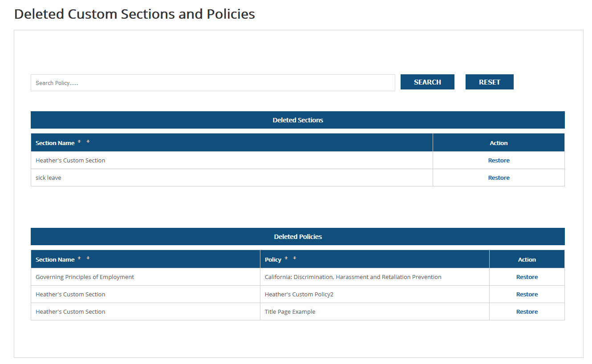Sort Deleted Sections Section Name ascending arrow

[x=79, y=142]
